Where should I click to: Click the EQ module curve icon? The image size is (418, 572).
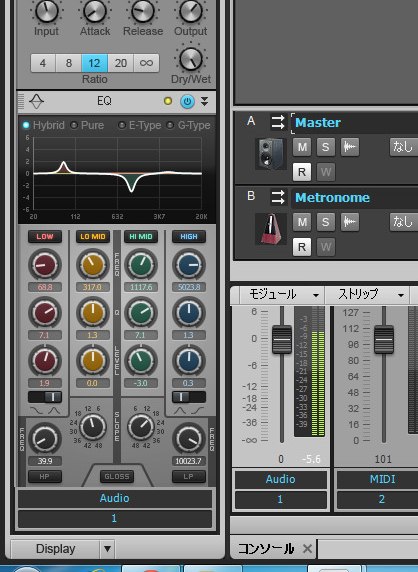click(x=36, y=101)
